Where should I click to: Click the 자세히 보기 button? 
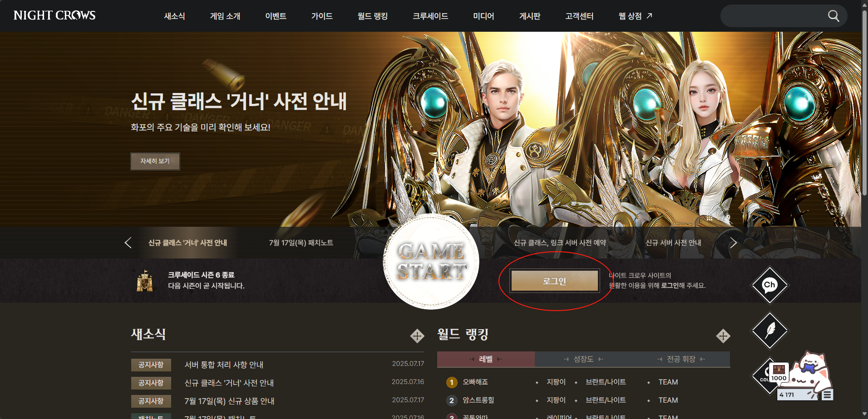pyautogui.click(x=155, y=161)
